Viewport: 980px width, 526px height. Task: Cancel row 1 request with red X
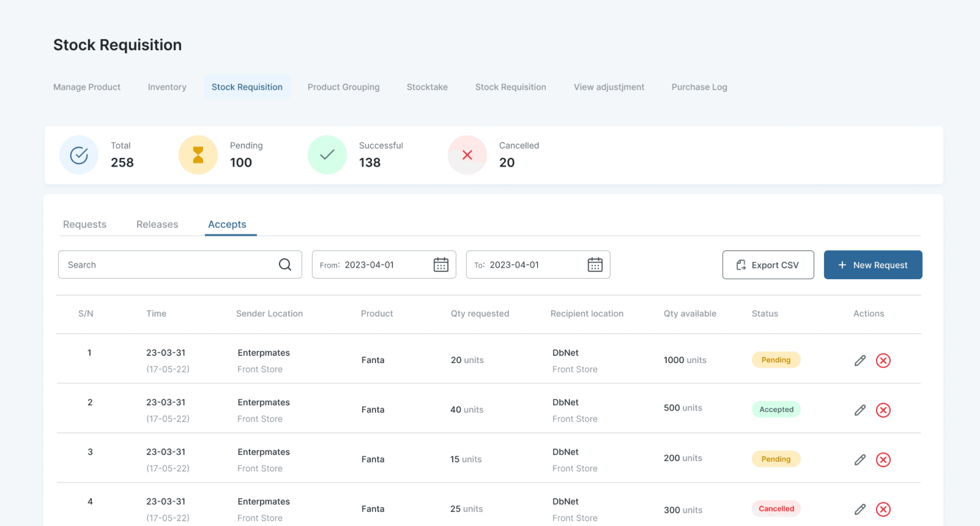click(x=883, y=360)
